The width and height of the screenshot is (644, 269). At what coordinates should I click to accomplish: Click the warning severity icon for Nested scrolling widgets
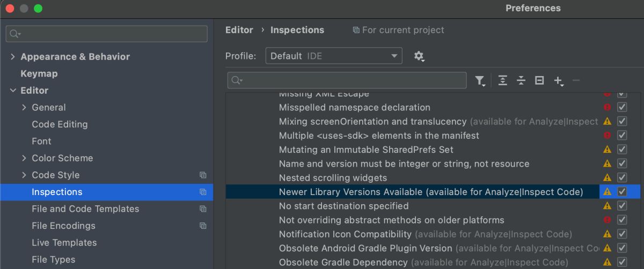pyautogui.click(x=607, y=177)
